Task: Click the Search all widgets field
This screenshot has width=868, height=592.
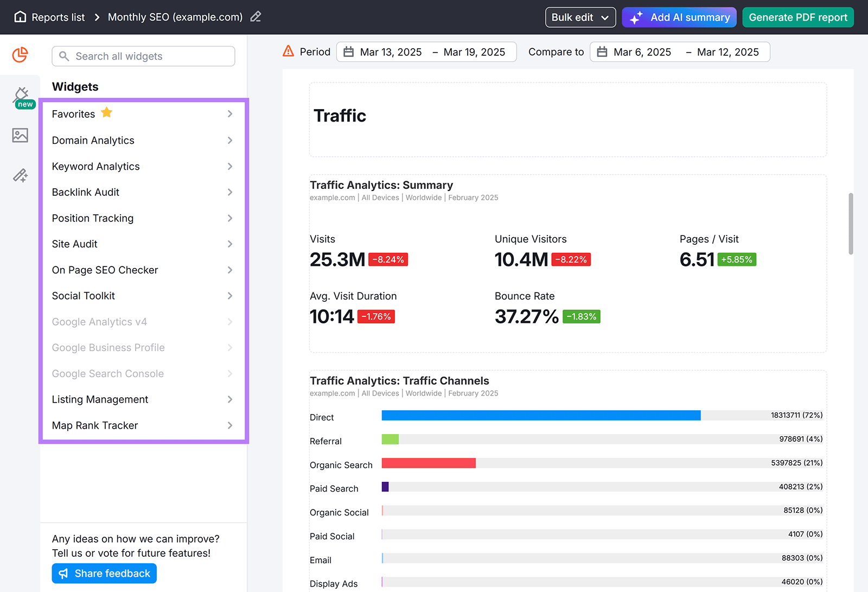Action: 143,56
